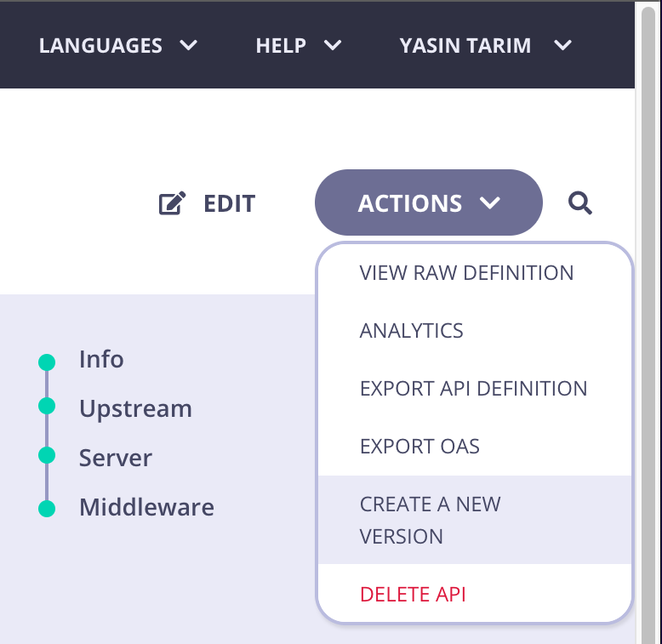662x644 pixels.
Task: Click the teal dot beside Info
Action: (47, 362)
